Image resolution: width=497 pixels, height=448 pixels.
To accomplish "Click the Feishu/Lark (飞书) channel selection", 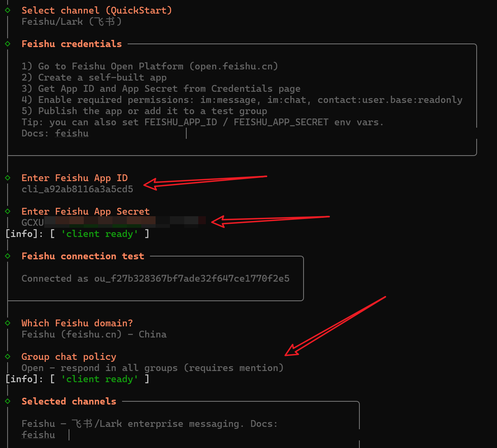I will (72, 22).
